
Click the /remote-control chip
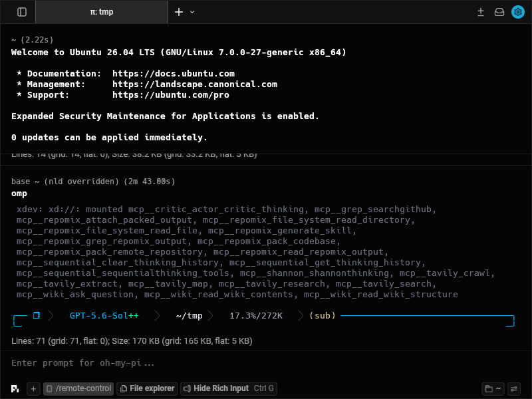(78, 388)
